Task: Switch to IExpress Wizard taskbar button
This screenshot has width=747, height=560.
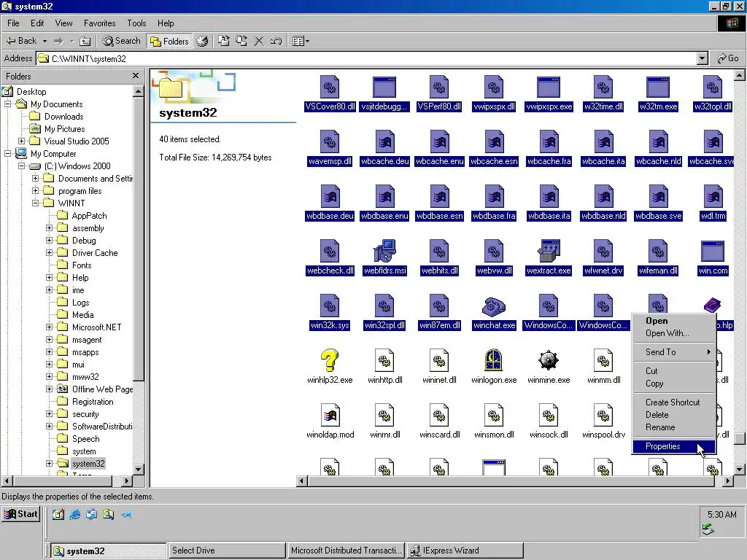Action: 465,551
